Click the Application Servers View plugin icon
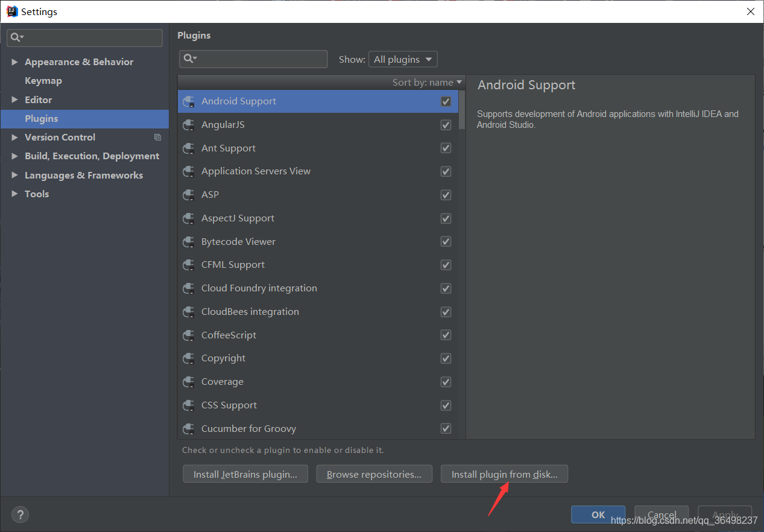Image resolution: width=764 pixels, height=532 pixels. pos(189,171)
